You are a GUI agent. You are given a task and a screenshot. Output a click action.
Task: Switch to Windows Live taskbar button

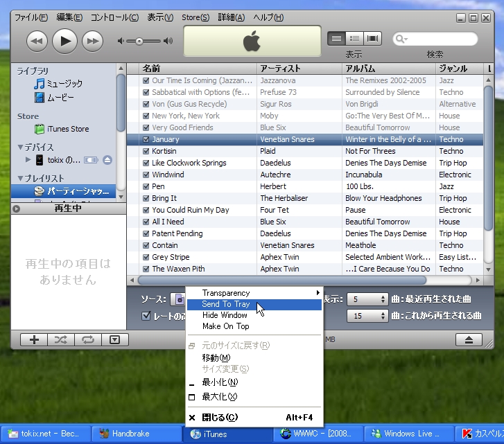408,434
